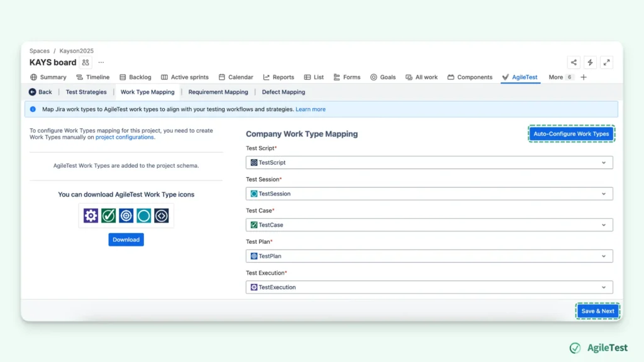
Task: Open the Test Session work type dropdown
Action: (x=429, y=194)
